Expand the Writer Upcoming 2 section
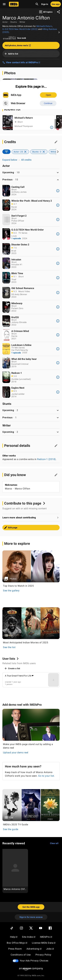The height and width of the screenshot is (980, 62). [31, 432]
